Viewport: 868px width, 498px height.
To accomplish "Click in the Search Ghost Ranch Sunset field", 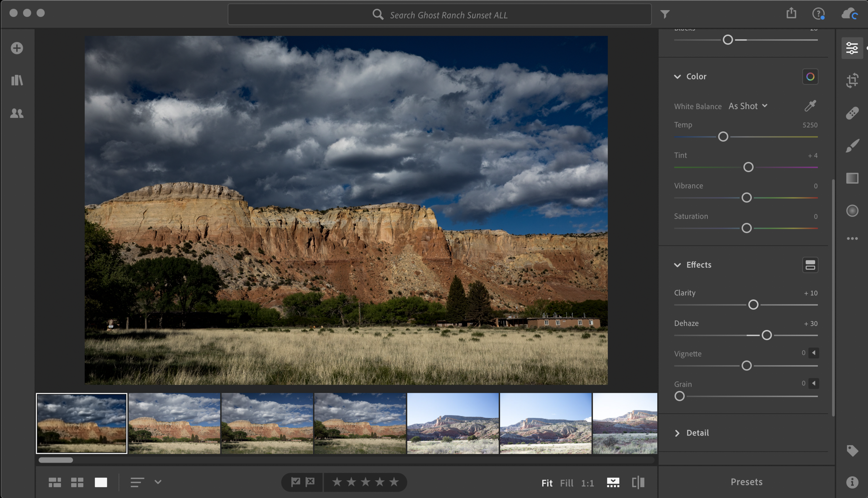I will point(439,15).
